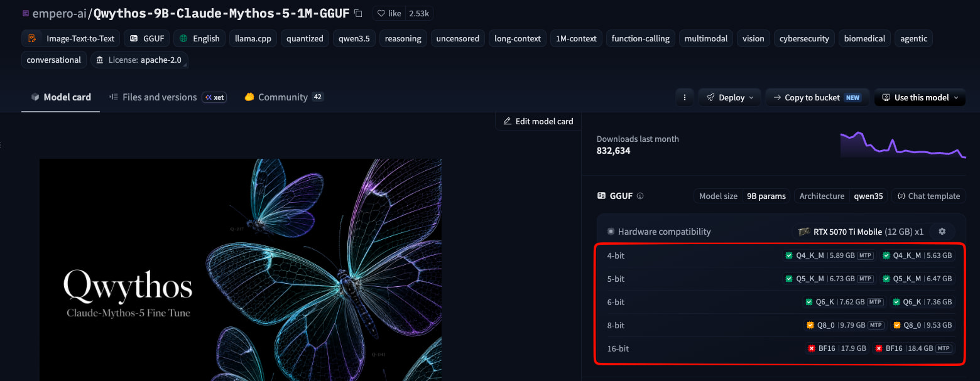Open the Chat template viewer
The height and width of the screenshot is (381, 980).
(928, 196)
